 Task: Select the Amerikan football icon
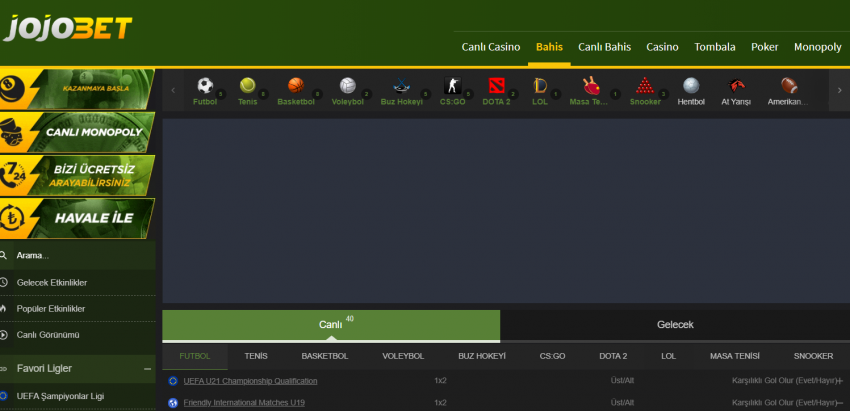click(x=789, y=85)
